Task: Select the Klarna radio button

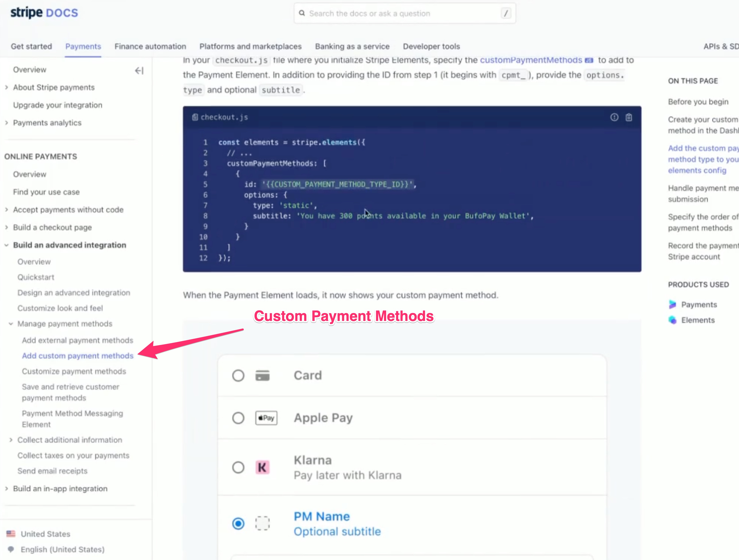Action: [x=238, y=467]
